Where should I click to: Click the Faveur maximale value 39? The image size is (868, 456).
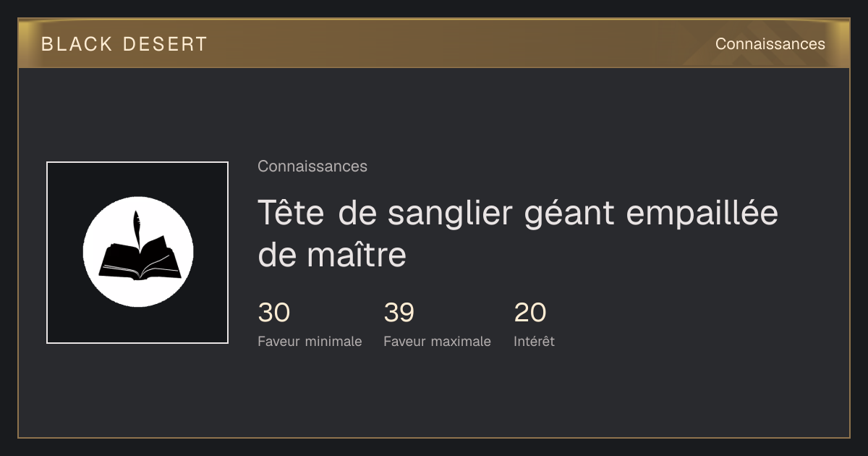399,313
